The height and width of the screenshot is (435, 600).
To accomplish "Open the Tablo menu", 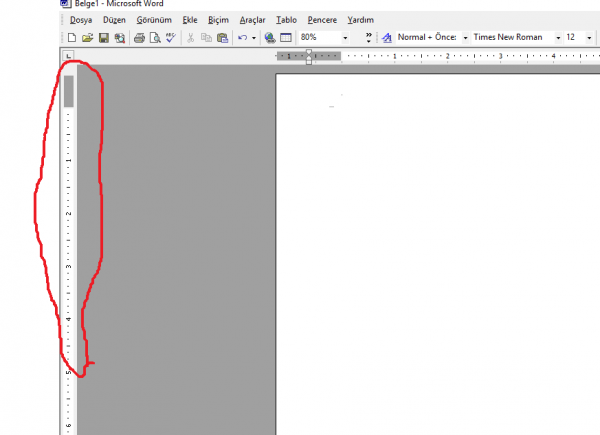I will [x=286, y=20].
